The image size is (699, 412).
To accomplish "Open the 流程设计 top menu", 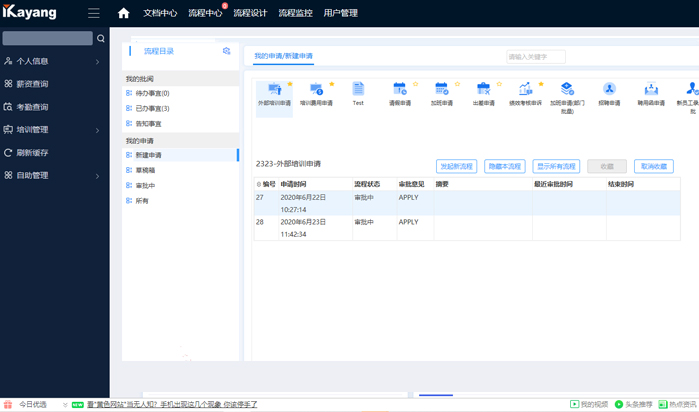I will tap(250, 13).
